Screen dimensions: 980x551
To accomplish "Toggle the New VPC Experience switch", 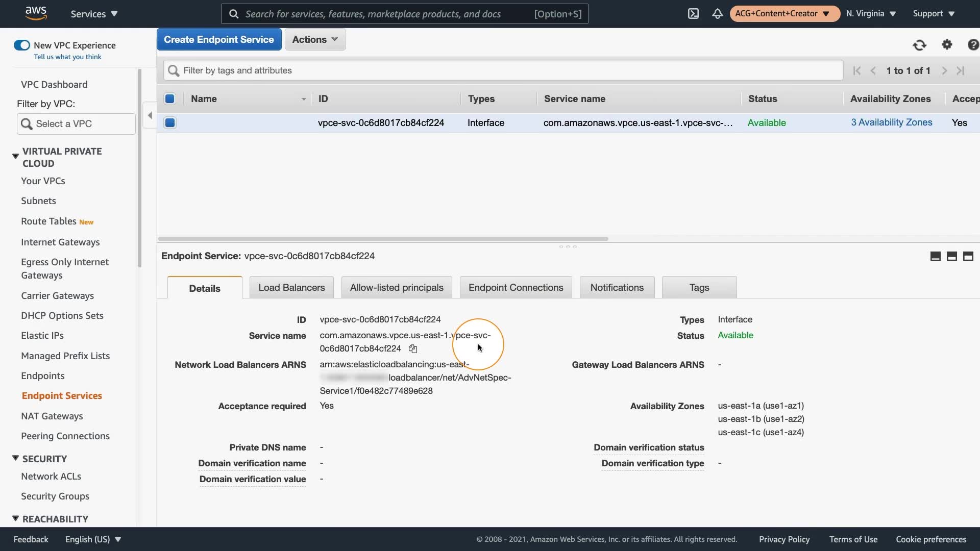I will tap(22, 45).
